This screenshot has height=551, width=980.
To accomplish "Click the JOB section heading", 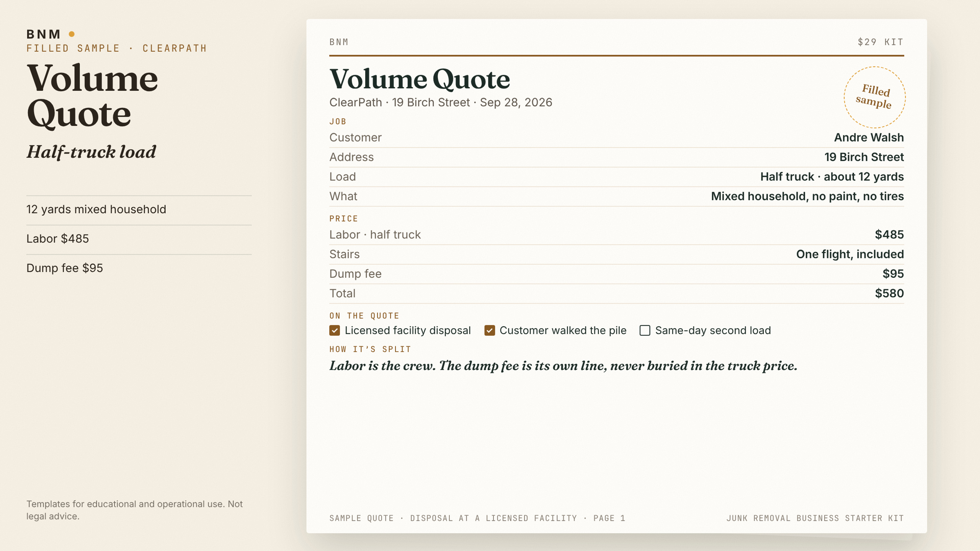I will point(338,122).
